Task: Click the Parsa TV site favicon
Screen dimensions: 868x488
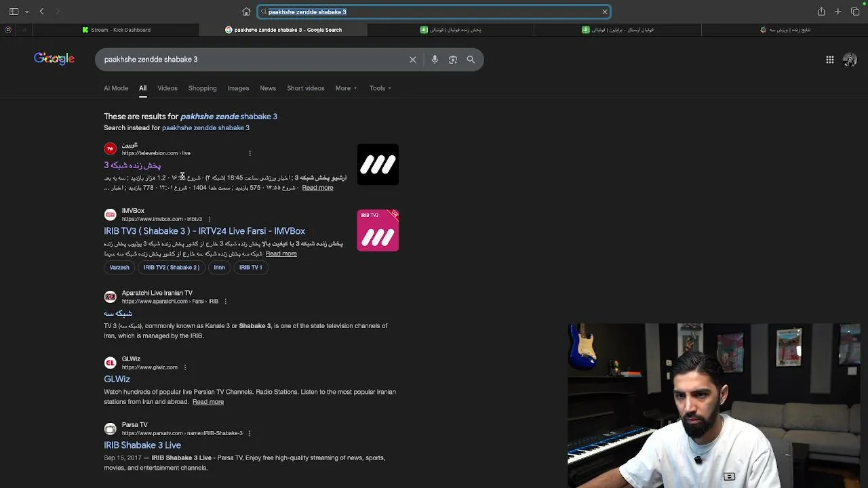Action: tap(110, 429)
